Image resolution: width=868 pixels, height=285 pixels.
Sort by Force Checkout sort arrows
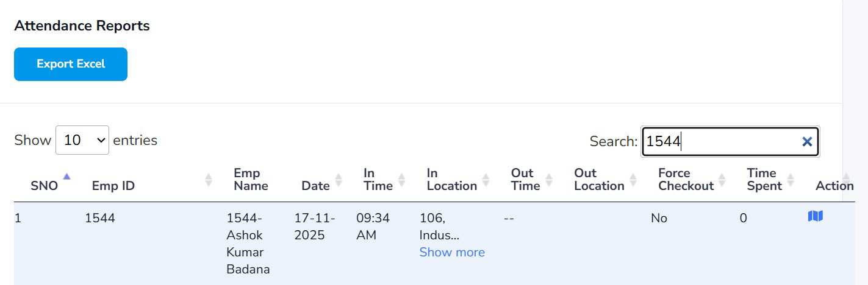pyautogui.click(x=722, y=180)
